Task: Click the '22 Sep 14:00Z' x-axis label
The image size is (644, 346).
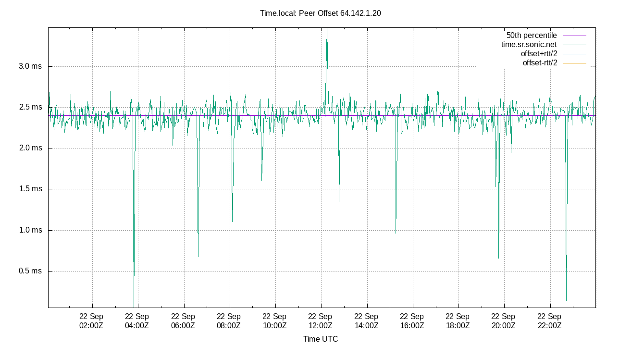Action: pos(366,321)
